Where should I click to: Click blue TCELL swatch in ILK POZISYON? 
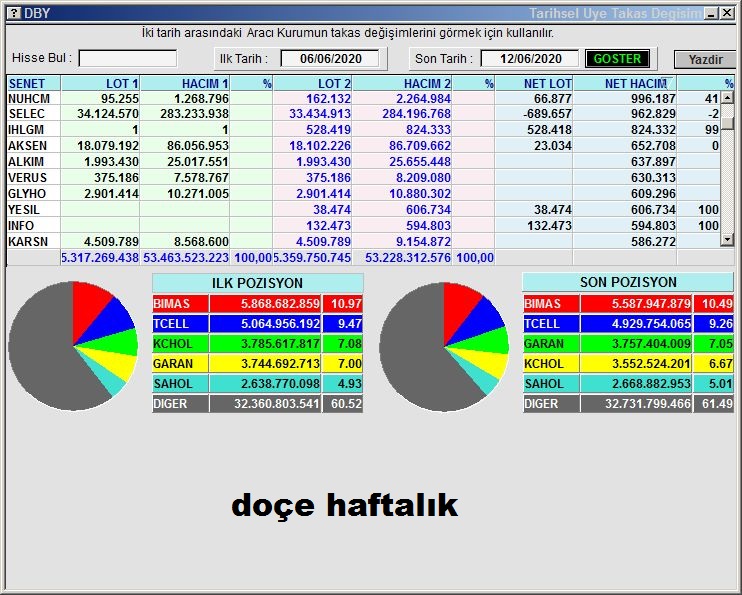coord(180,324)
